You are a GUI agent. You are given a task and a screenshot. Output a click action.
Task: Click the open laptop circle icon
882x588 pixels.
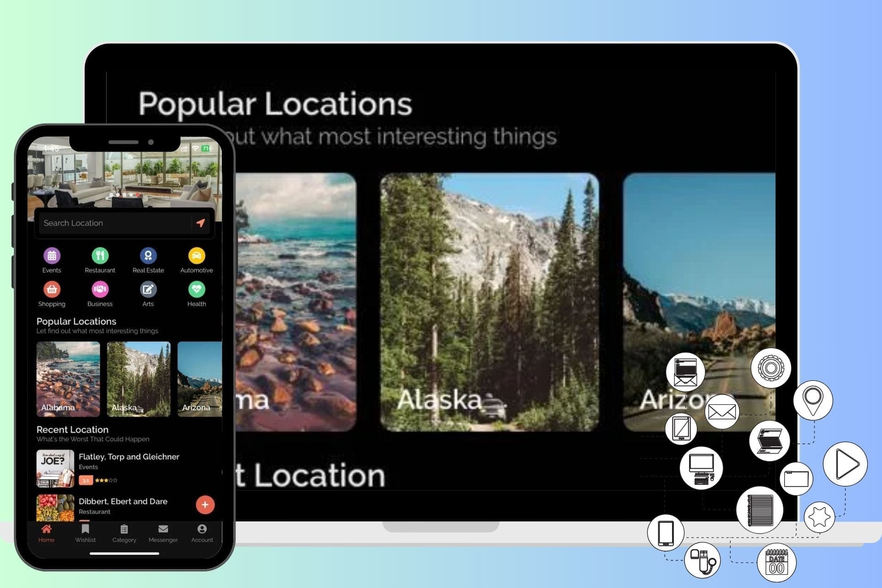coord(769,441)
